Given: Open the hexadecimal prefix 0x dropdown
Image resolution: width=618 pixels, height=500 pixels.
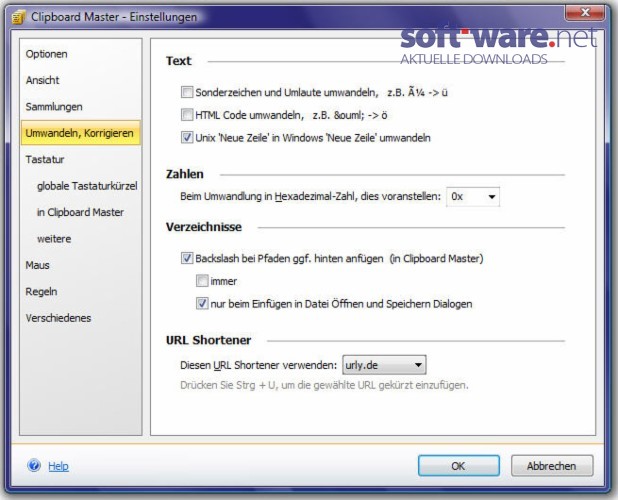Looking at the screenshot, I should click(x=473, y=197).
